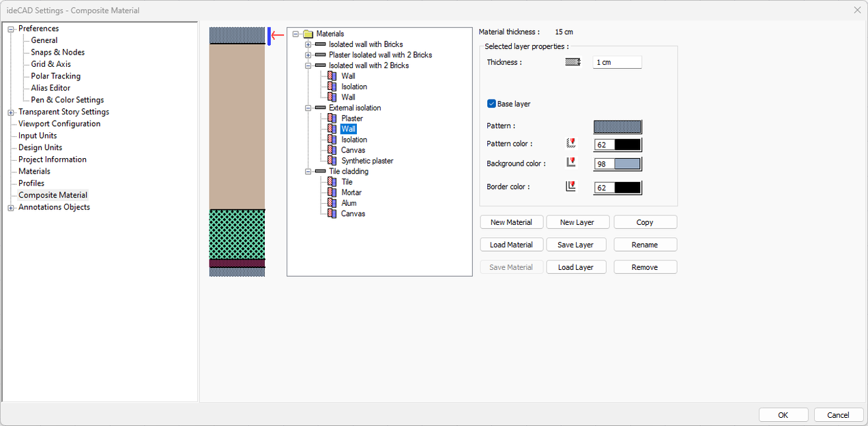Click the layer icon beside Synthetic plaster
This screenshot has width=868, height=426.
coord(334,160)
